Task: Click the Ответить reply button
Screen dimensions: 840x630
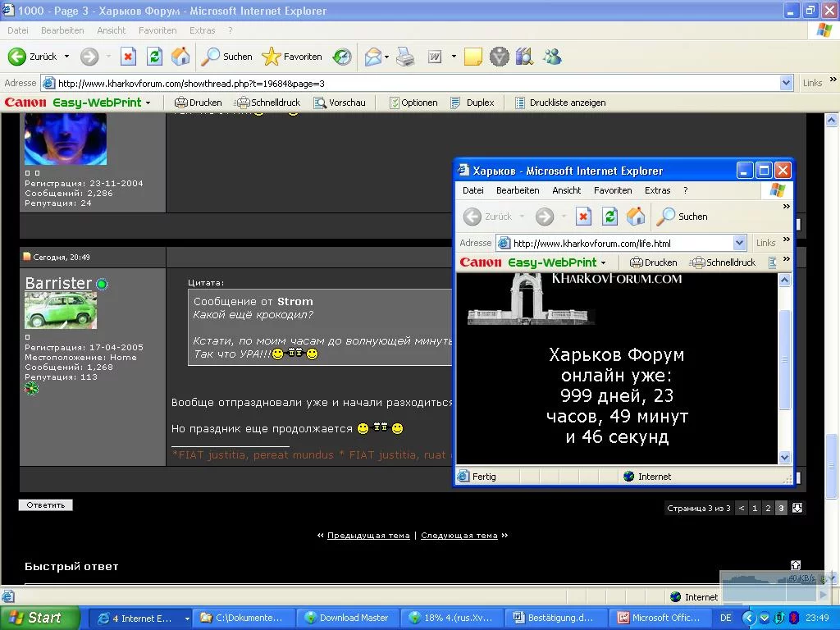Action: coord(46,504)
